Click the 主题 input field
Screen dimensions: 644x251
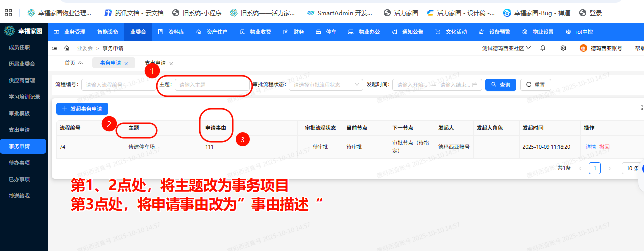tap(212, 85)
